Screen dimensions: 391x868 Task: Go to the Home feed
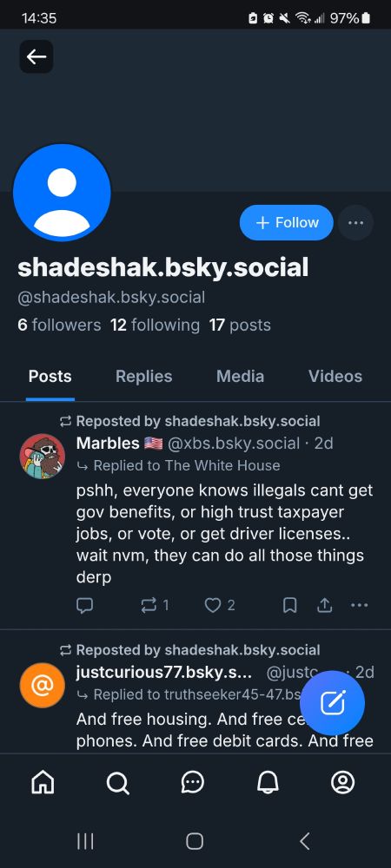(43, 782)
